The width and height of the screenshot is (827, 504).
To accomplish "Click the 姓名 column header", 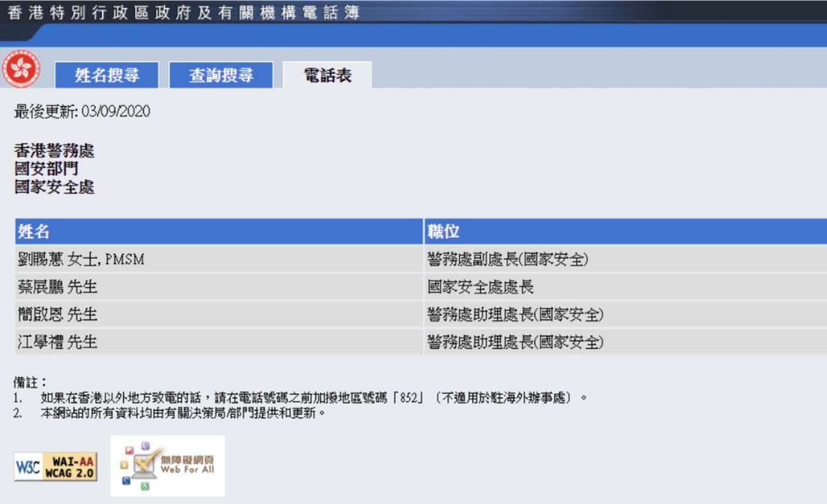I will tap(219, 232).
